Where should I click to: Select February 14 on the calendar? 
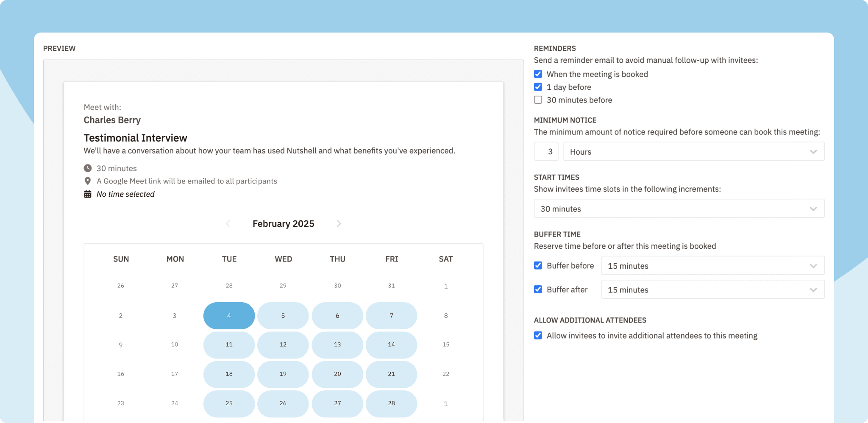(391, 345)
